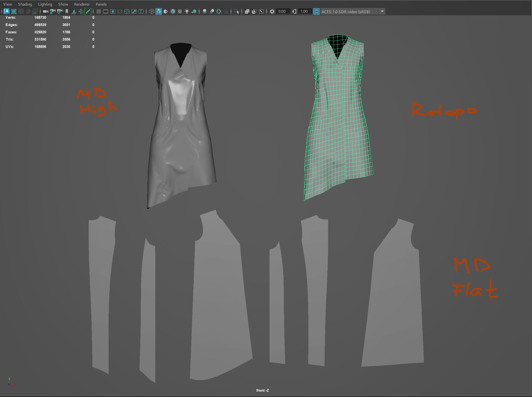Click the camera bookmarks icon

(67, 11)
